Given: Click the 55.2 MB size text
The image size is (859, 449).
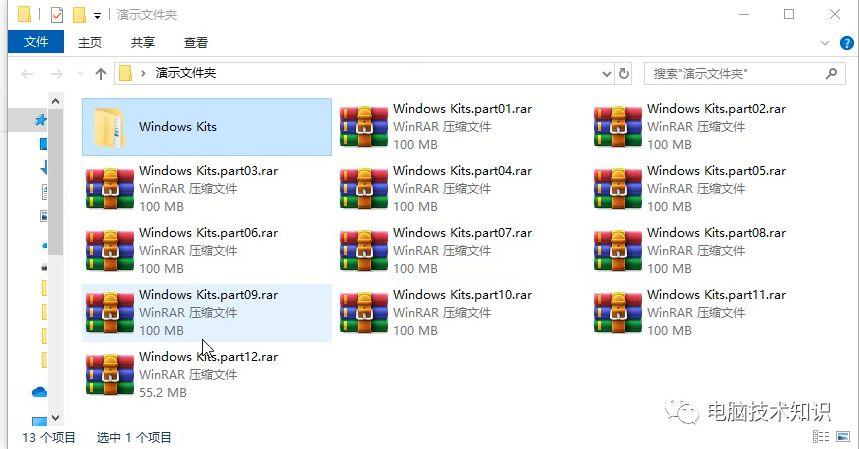Looking at the screenshot, I should [x=163, y=392].
